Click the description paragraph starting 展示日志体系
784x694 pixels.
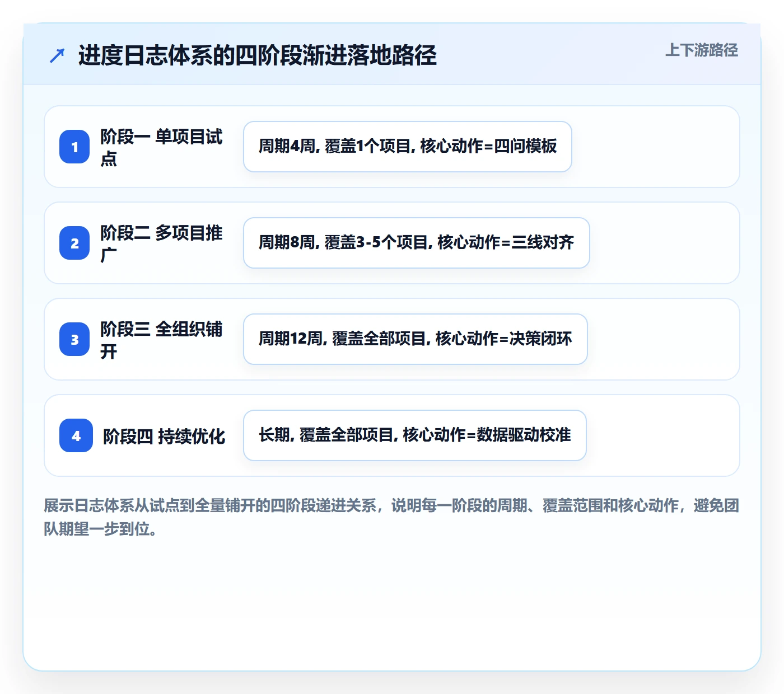(391, 517)
